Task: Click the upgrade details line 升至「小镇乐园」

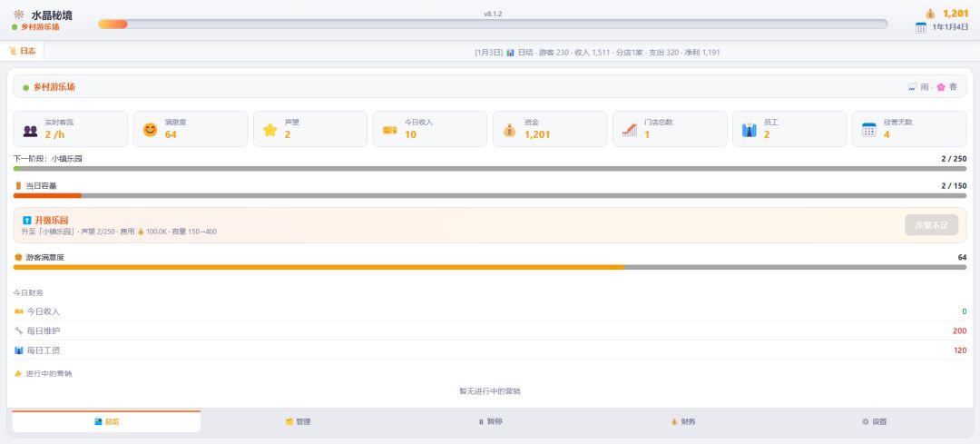Action: (x=119, y=232)
